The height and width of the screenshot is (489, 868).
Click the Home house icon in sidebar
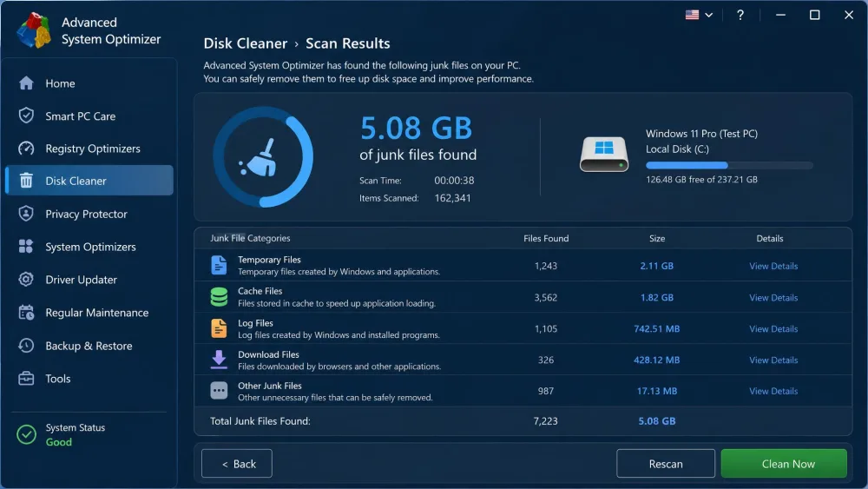pos(26,83)
